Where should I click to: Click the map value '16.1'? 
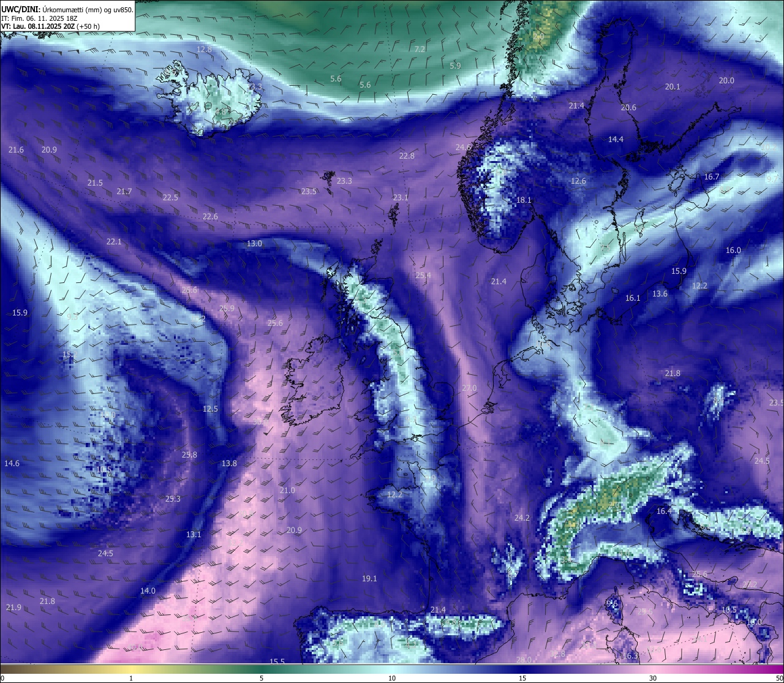tap(633, 298)
